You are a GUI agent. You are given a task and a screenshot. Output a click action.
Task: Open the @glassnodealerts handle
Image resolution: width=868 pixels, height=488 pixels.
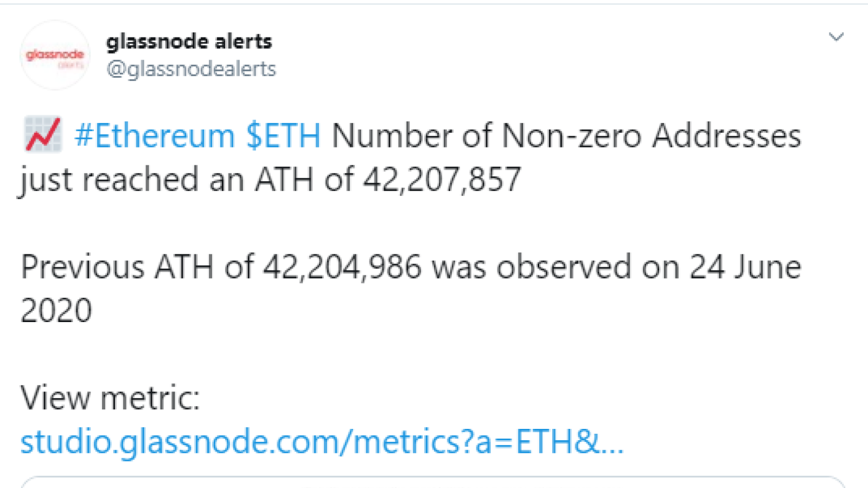[x=191, y=69]
